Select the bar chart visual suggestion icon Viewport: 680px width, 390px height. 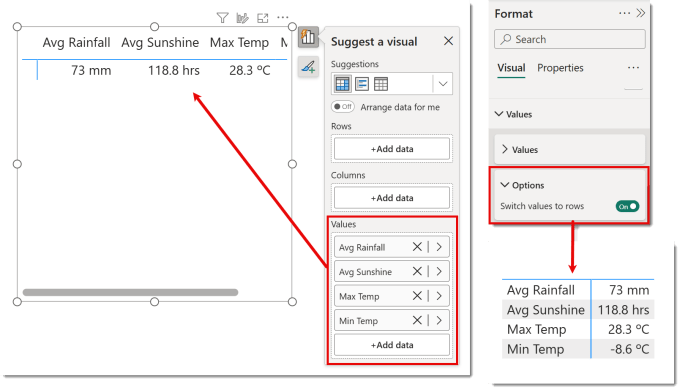(362, 84)
